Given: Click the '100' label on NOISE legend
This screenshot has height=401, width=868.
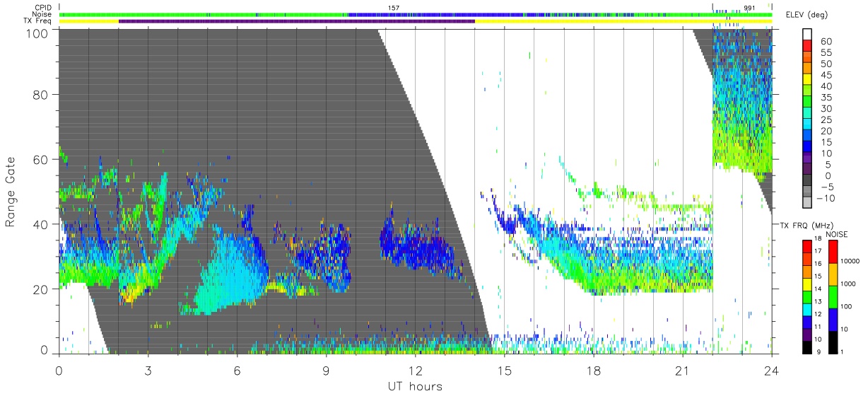Looking at the screenshot, I should 846,306.
